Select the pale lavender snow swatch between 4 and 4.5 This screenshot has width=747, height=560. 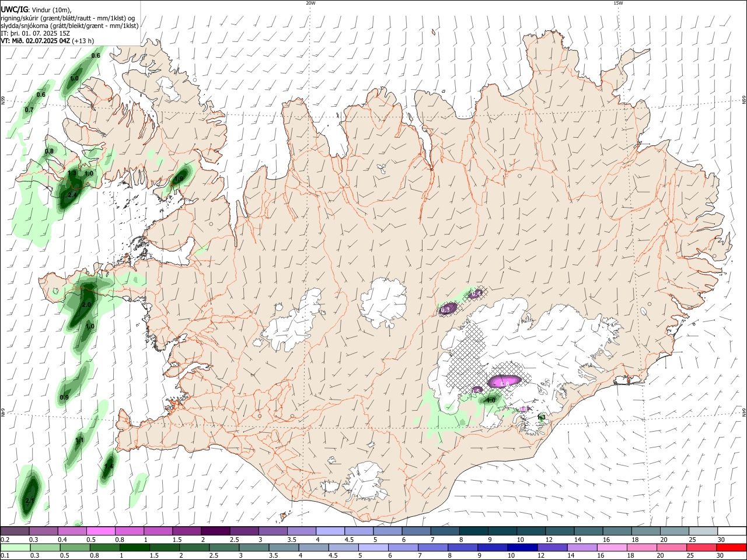tap(329, 531)
